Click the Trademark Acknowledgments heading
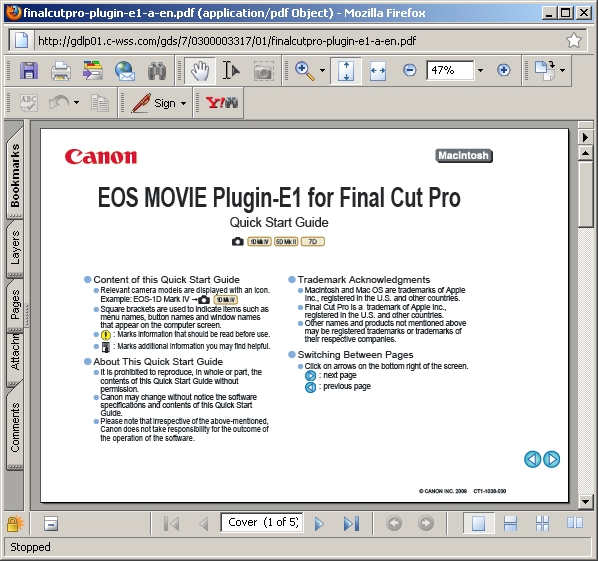The width and height of the screenshot is (598, 561). point(363,280)
